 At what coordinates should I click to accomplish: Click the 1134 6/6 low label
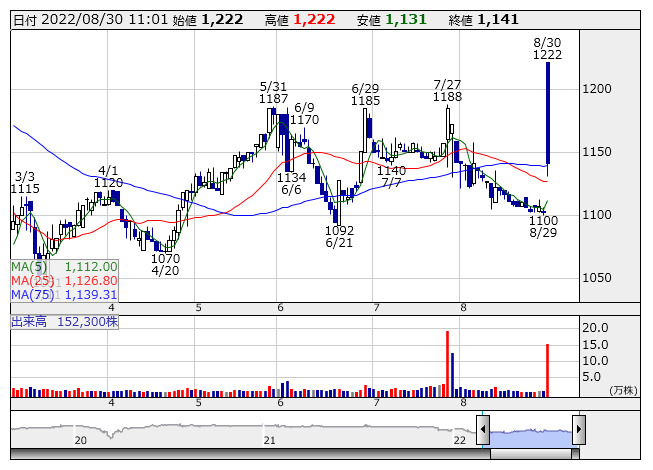click(x=292, y=184)
